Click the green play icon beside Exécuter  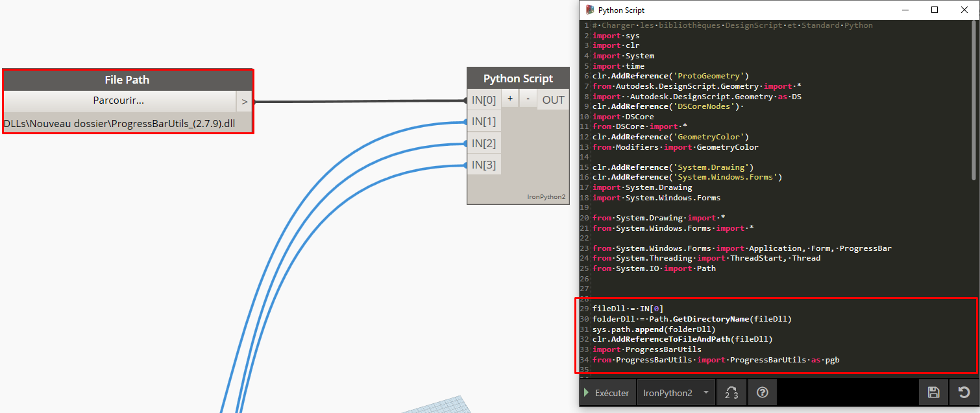click(x=588, y=392)
